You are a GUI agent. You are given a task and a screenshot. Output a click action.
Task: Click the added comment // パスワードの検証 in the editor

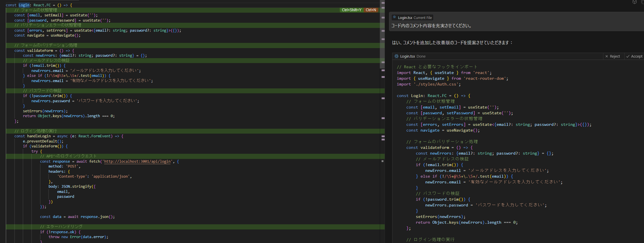click(42, 91)
